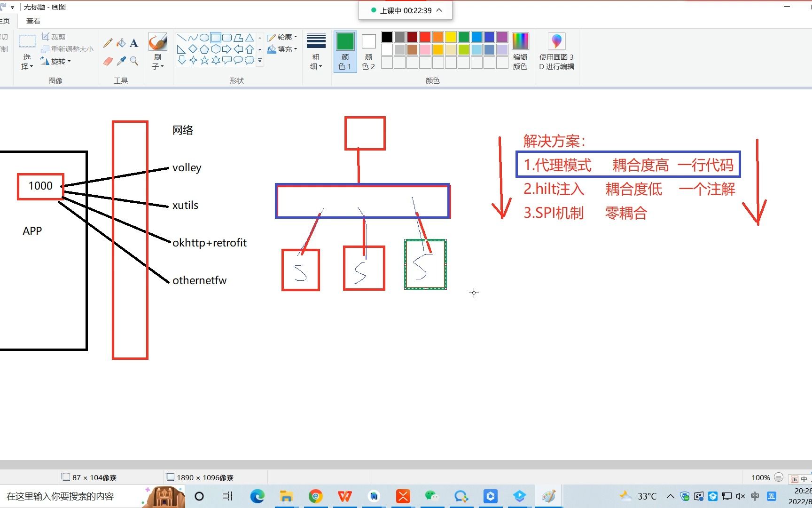Screen dimensions: 812x508
Task: Collapse the 上课中 class timer panel
Action: click(x=438, y=10)
